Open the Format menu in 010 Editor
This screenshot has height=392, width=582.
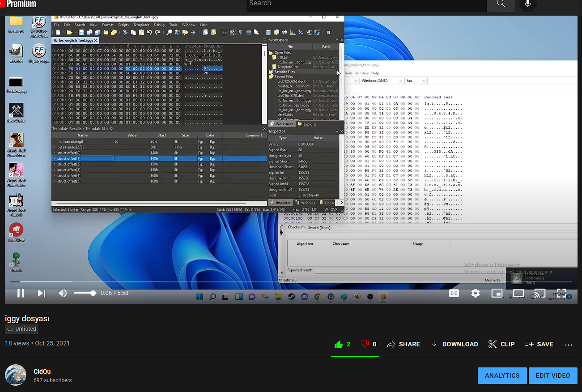(108, 25)
